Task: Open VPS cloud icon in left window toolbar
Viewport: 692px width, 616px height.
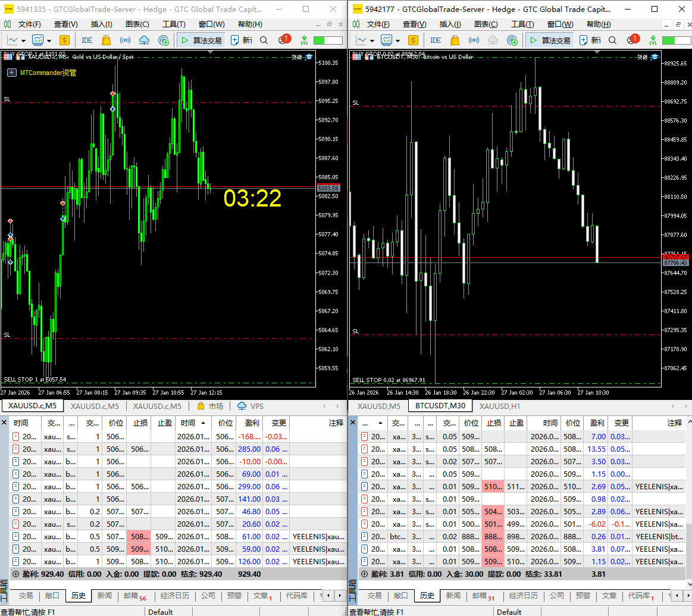Action: coord(145,40)
